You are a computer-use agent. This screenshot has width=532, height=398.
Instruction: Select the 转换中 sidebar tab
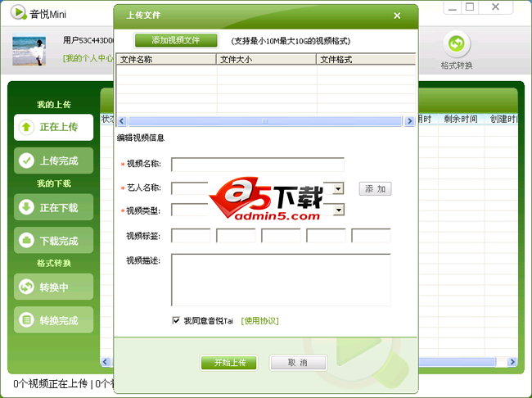(x=53, y=287)
